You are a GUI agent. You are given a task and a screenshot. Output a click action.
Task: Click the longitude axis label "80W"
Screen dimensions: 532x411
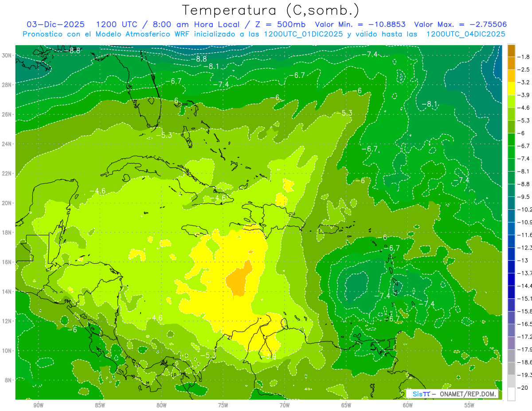[162, 406]
